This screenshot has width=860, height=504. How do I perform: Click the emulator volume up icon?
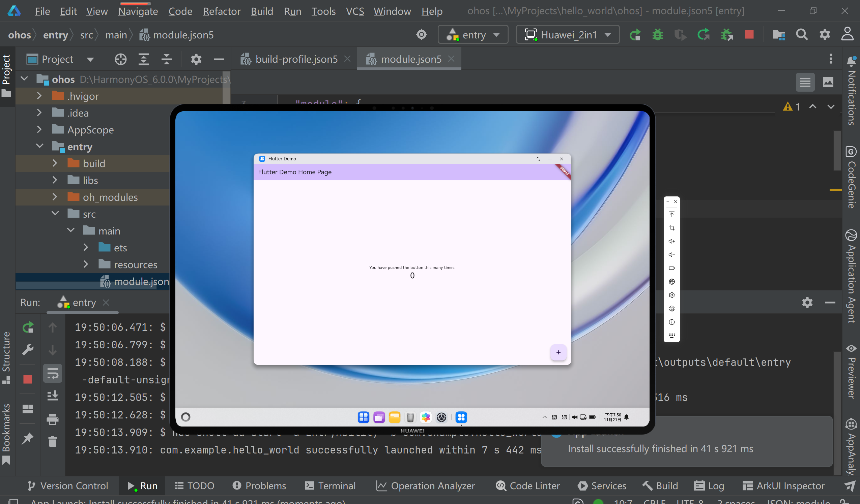[x=671, y=242]
